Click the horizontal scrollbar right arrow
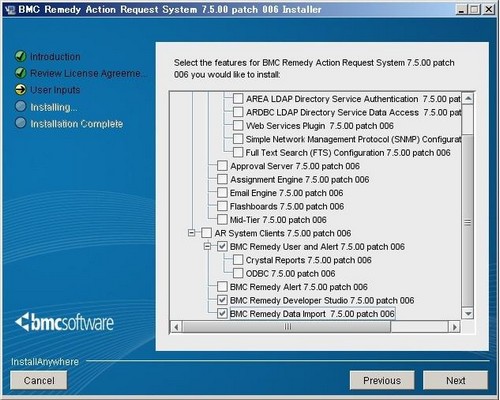Viewport: 500px width, 400px height. click(x=454, y=327)
